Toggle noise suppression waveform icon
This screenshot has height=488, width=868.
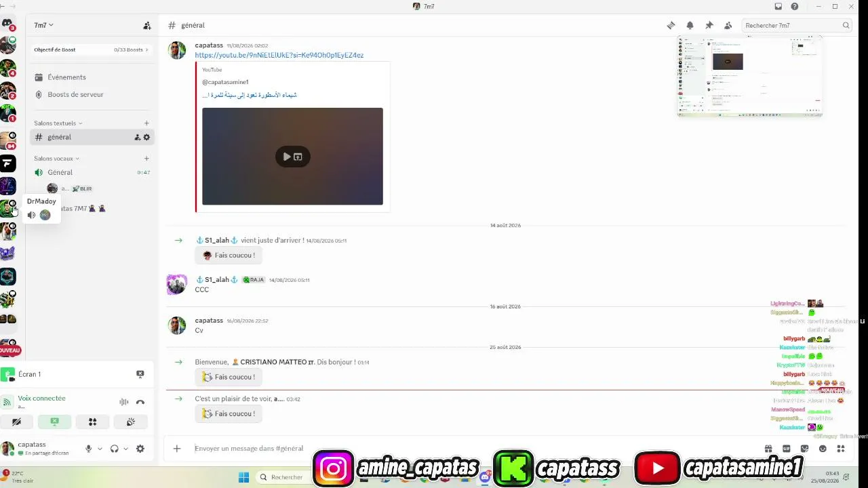[x=124, y=402]
